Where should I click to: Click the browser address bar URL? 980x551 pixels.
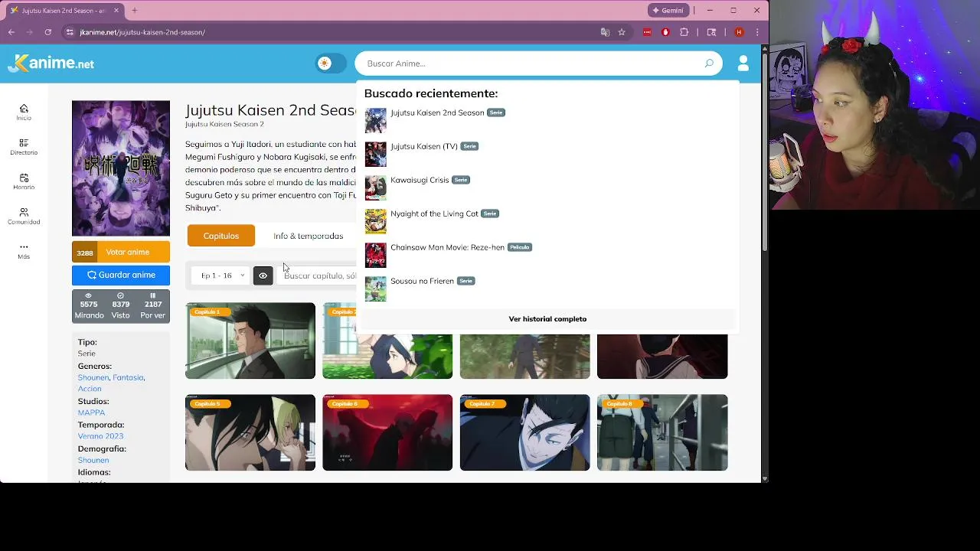[142, 32]
